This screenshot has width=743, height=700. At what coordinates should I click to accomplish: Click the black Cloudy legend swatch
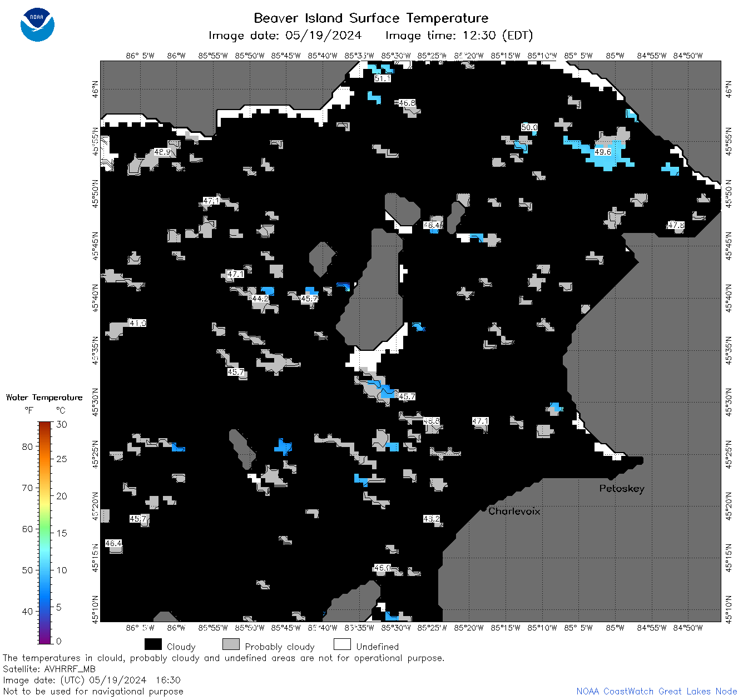pyautogui.click(x=153, y=644)
